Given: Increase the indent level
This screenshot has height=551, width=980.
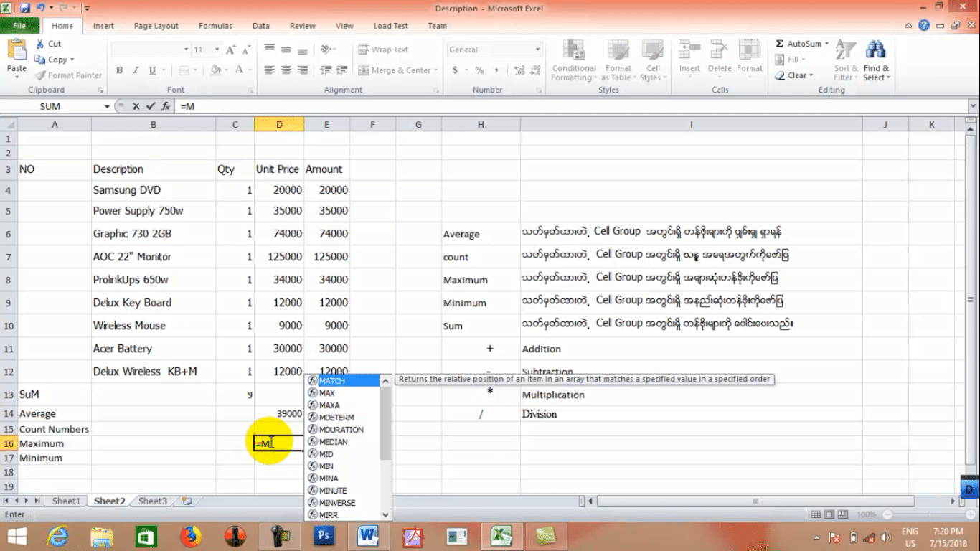Looking at the screenshot, I should 341,70.
